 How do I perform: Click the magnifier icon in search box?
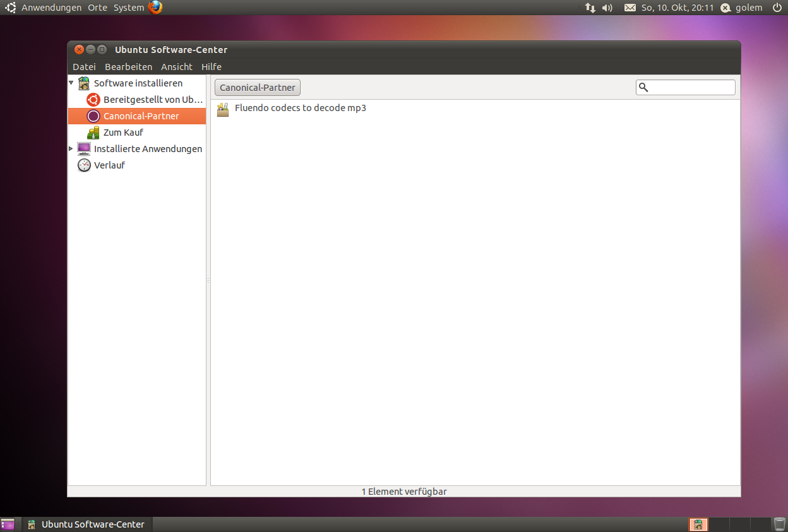pyautogui.click(x=643, y=88)
